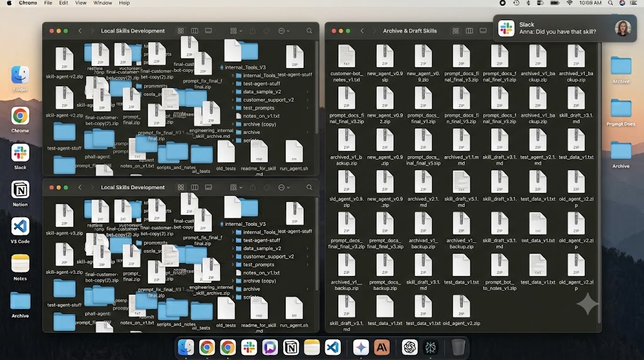
Task: Open the Trash in the Dock
Action: pos(458,347)
